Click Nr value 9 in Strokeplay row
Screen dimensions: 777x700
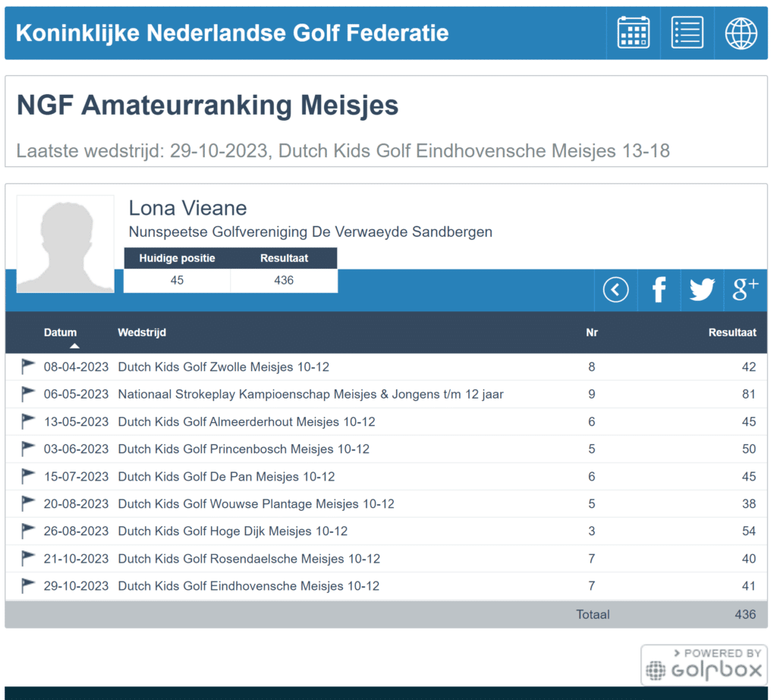pyautogui.click(x=592, y=394)
